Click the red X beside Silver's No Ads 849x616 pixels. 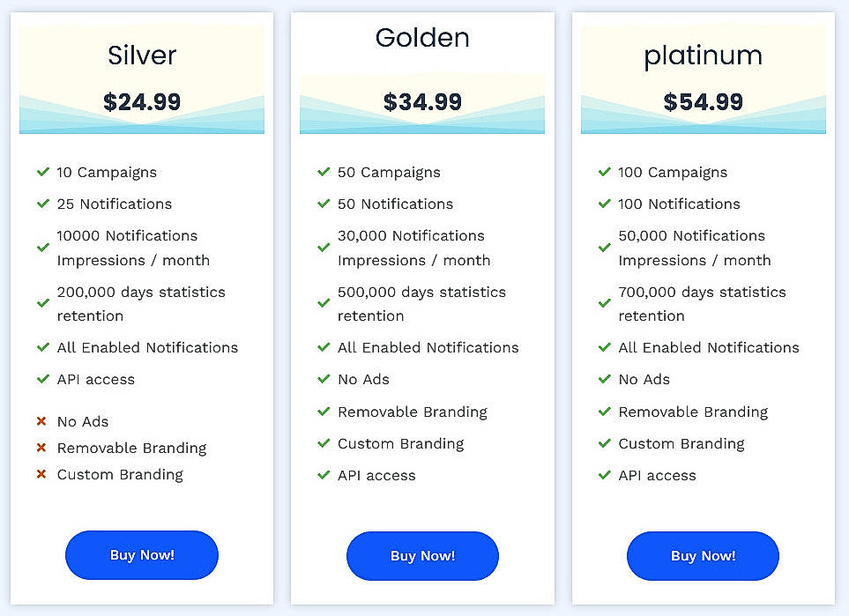[x=42, y=421]
